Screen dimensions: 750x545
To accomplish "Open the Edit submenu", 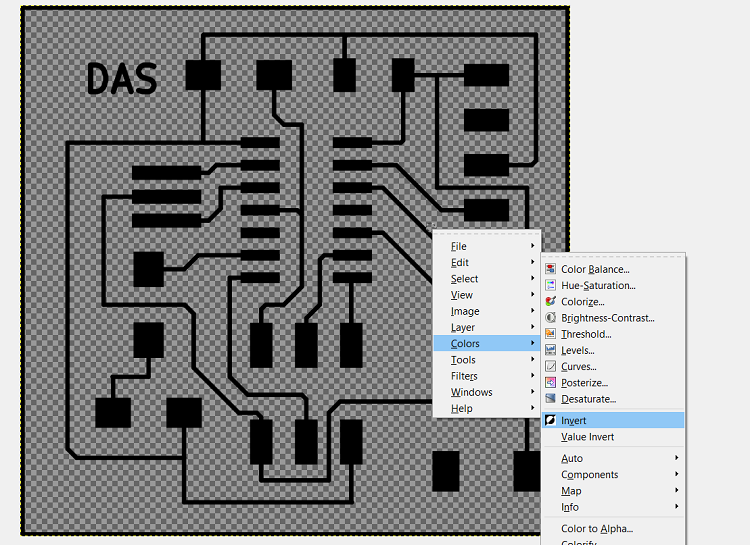I will click(486, 262).
